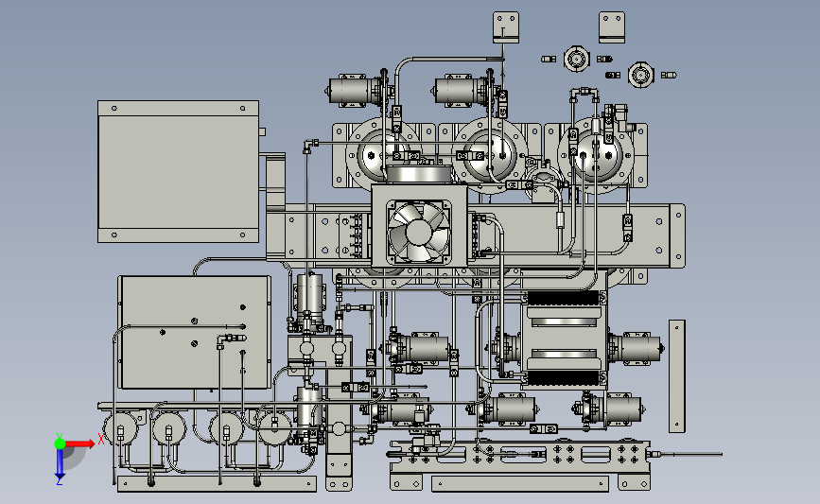Select the bottom-right motor above the perforated rail
This screenshot has width=820, height=504.
[x=609, y=409]
